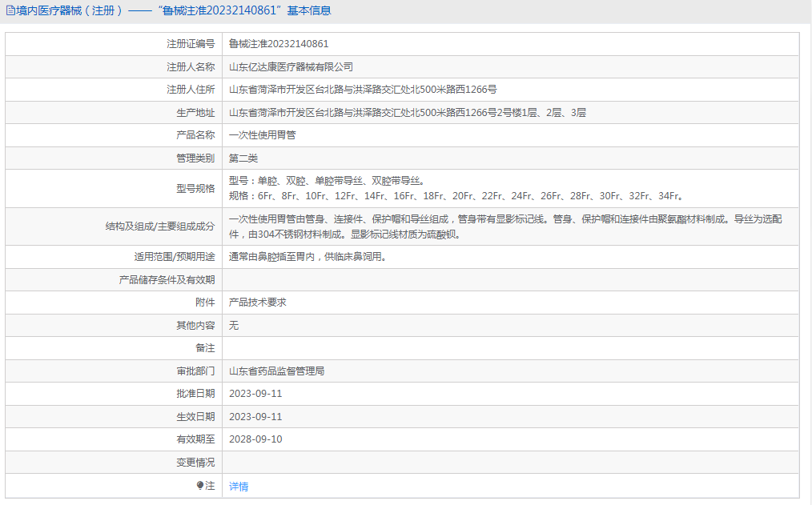
Task: Click the 产品名称 label
Action: [195, 135]
